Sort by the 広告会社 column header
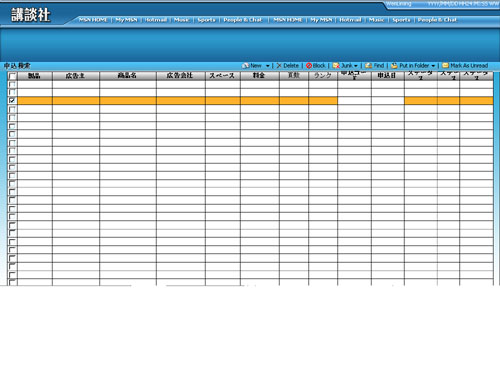Screen dimensions: 500x375 (180, 76)
